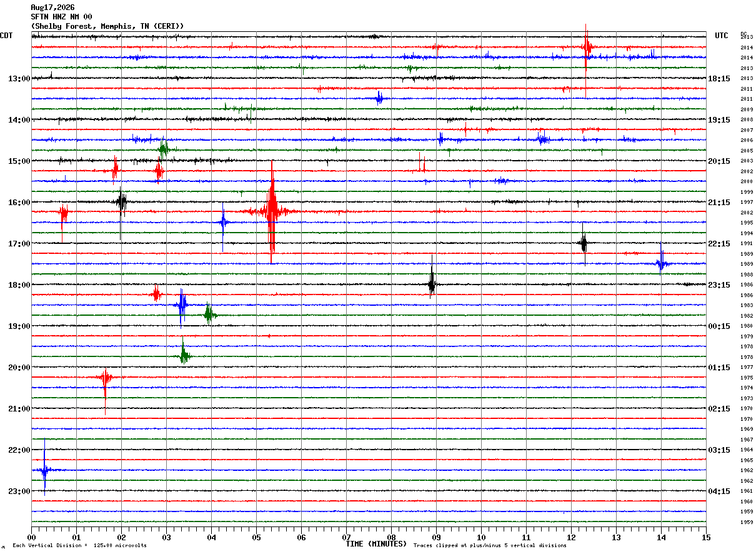The image size is (756, 554).
Task: Click the CDT column header
Action: (x=7, y=36)
